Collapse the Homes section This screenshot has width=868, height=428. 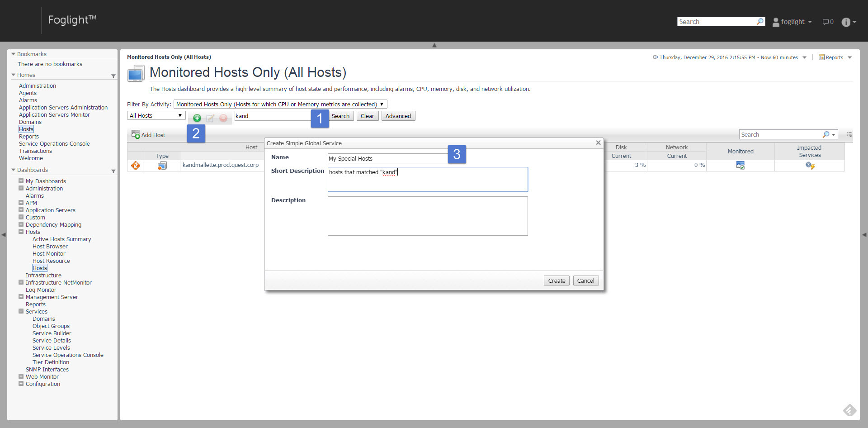point(13,75)
